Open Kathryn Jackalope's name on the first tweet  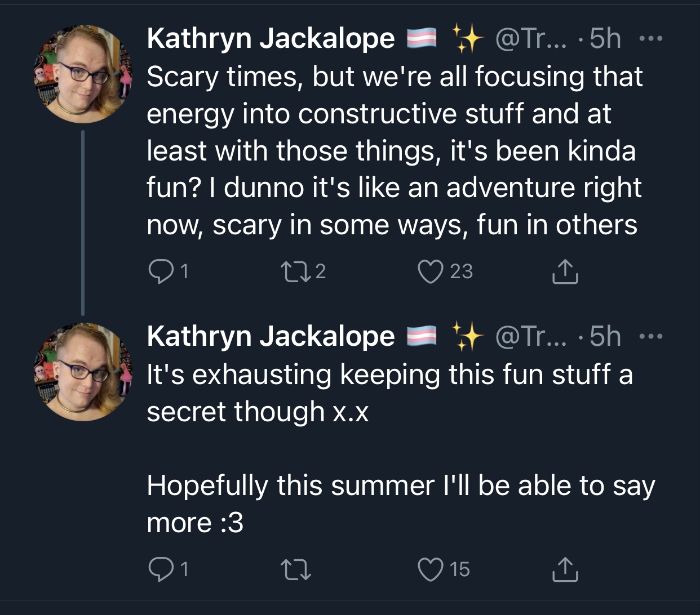271,38
